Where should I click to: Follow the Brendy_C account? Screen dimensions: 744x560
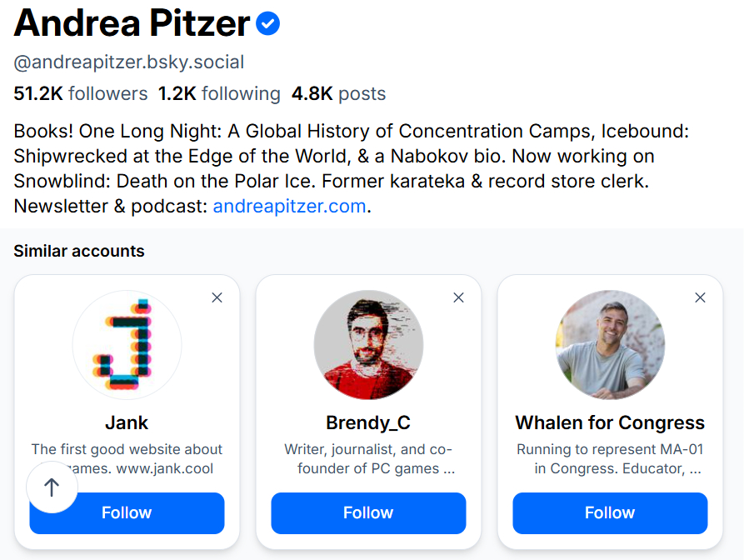pos(368,512)
